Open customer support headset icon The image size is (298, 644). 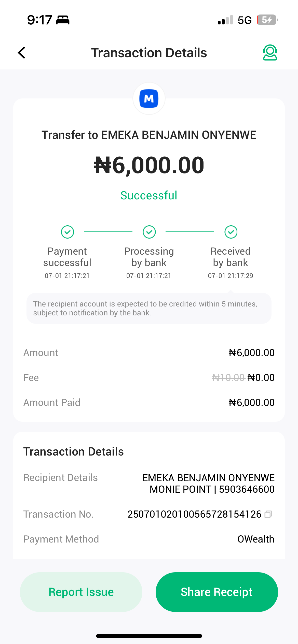[x=270, y=53]
